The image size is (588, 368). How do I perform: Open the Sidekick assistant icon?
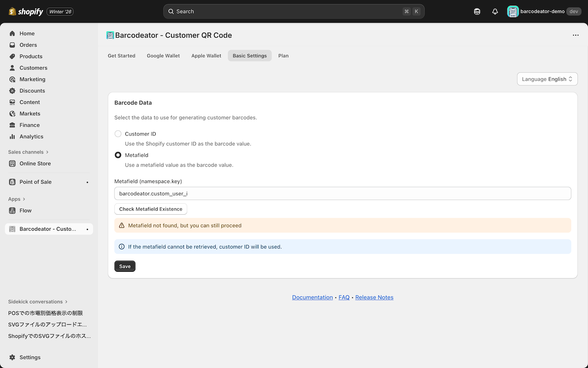[x=477, y=11]
